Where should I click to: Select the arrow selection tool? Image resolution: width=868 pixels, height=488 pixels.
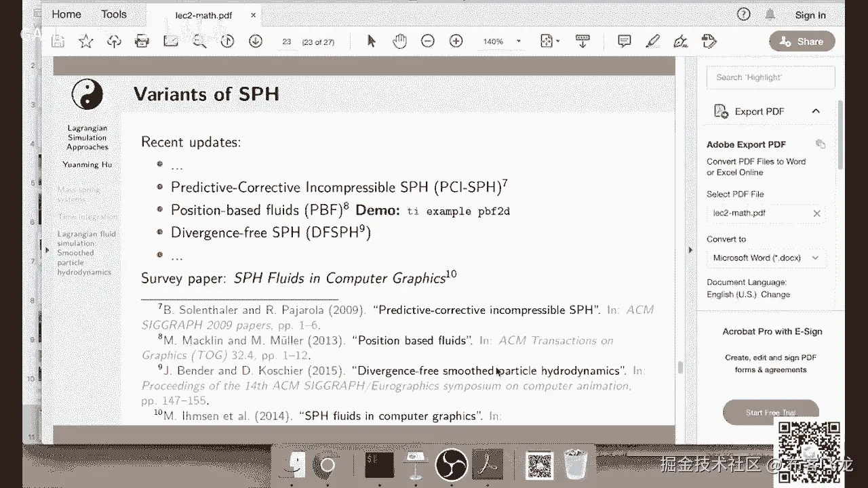pos(371,41)
